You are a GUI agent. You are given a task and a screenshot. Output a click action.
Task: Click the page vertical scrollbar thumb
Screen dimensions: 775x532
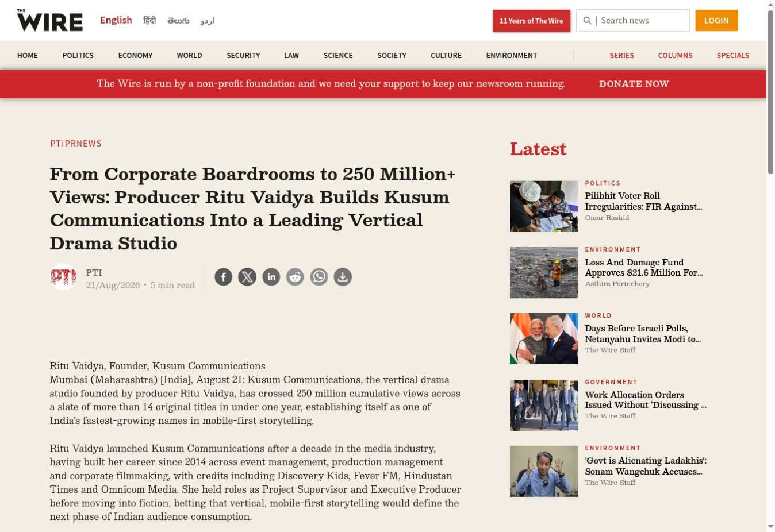coord(770,92)
